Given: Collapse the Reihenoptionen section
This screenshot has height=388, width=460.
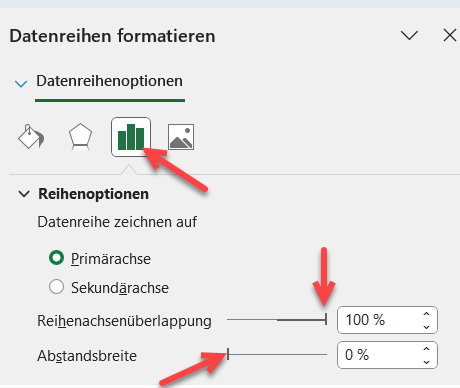Looking at the screenshot, I should [24, 194].
